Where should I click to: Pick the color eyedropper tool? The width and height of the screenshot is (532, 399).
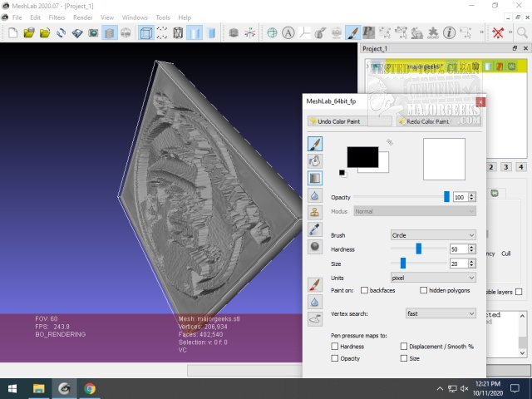coord(315,229)
